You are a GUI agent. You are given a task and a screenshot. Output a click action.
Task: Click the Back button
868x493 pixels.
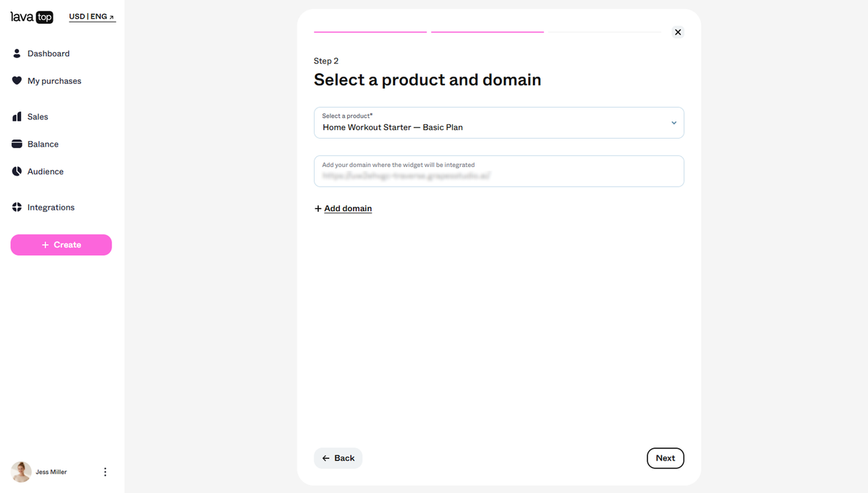click(x=338, y=458)
